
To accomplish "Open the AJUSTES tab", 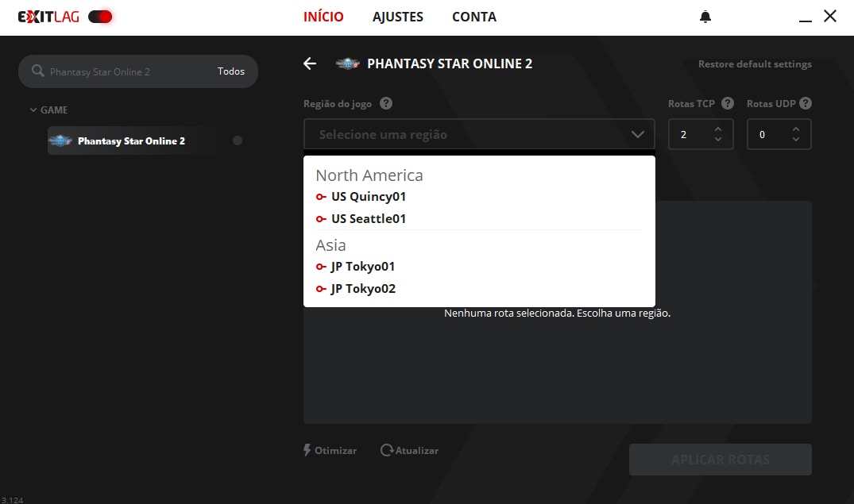I will coord(398,17).
